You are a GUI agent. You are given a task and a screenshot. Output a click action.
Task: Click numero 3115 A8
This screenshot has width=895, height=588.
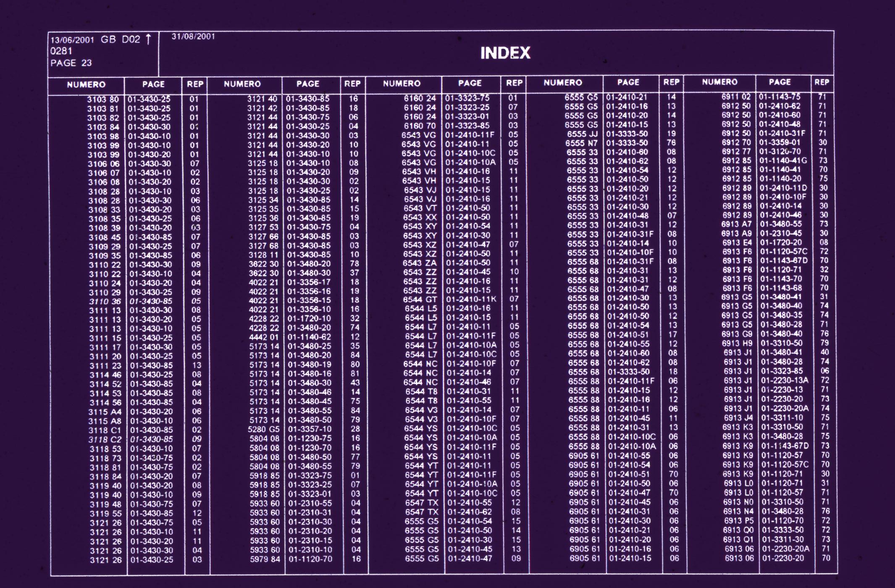105,421
